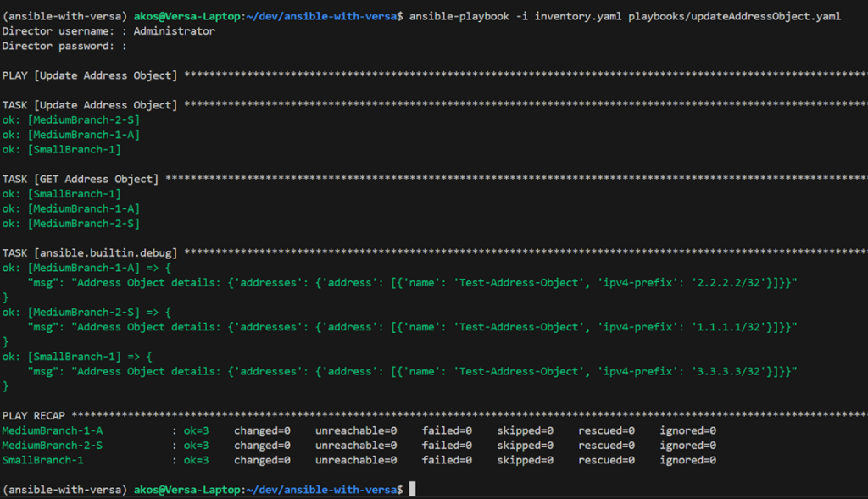Click 'ok: [MediumBranch-1-A]' under Update Address Object task
The width and height of the screenshot is (868, 499).
[x=71, y=135]
